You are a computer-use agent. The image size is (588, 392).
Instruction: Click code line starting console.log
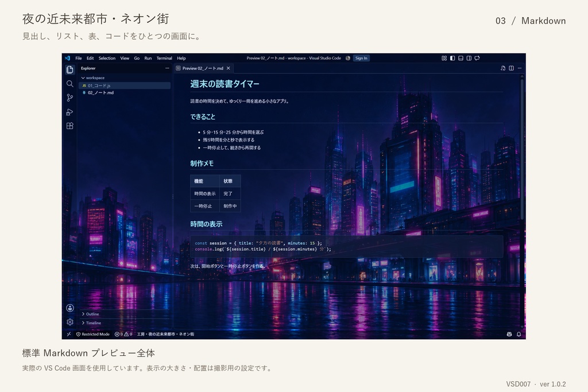263,249
